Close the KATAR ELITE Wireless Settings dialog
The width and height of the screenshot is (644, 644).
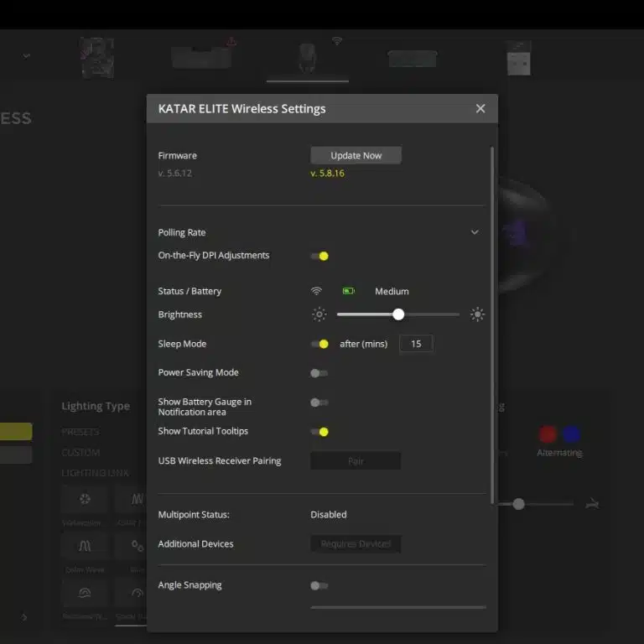(x=480, y=108)
